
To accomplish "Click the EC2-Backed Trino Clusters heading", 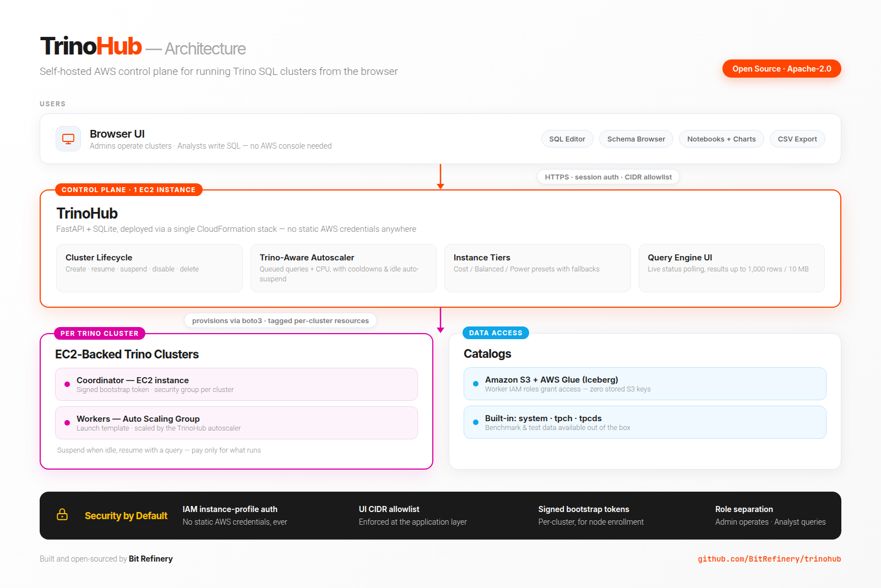I will tap(127, 354).
